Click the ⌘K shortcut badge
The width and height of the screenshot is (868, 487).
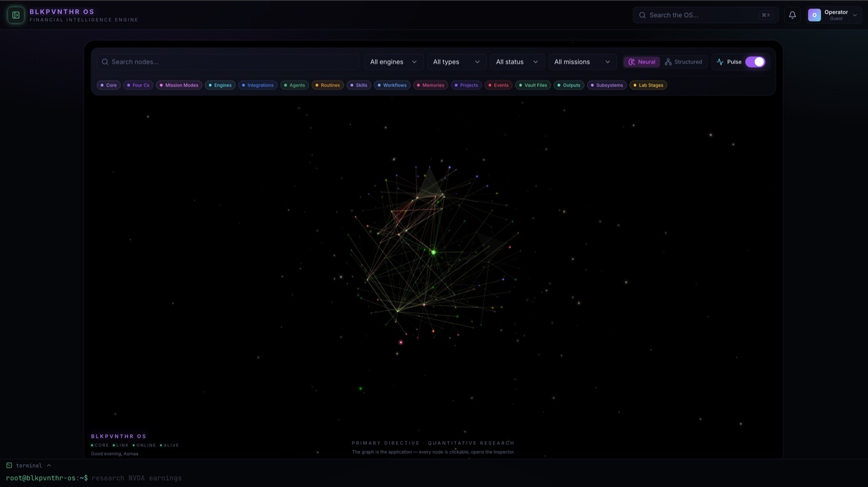pos(766,15)
